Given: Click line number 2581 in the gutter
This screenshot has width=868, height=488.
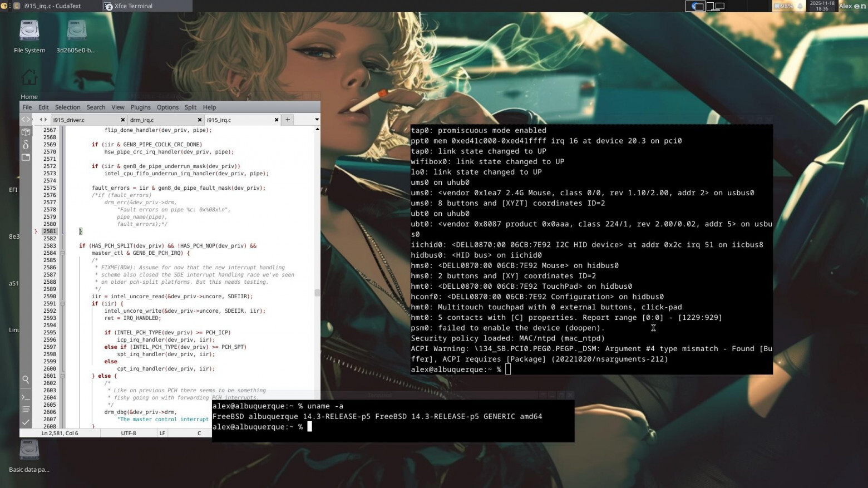Looking at the screenshot, I should 50,231.
